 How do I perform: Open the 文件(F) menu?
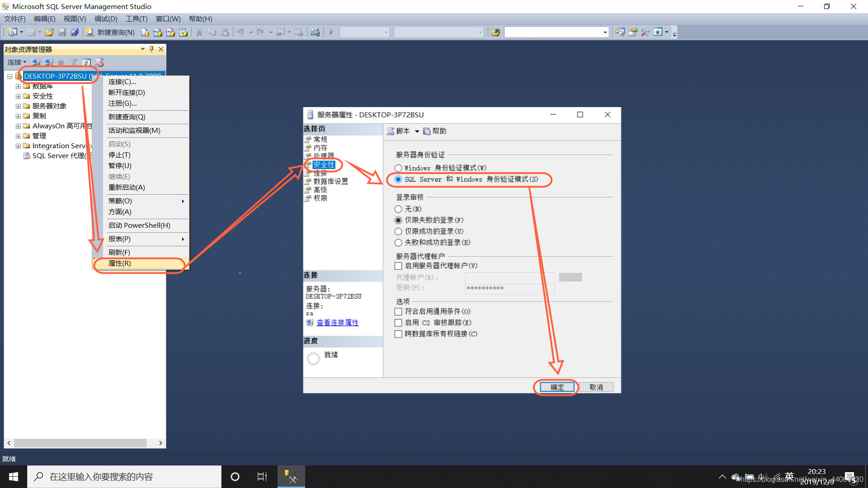15,19
